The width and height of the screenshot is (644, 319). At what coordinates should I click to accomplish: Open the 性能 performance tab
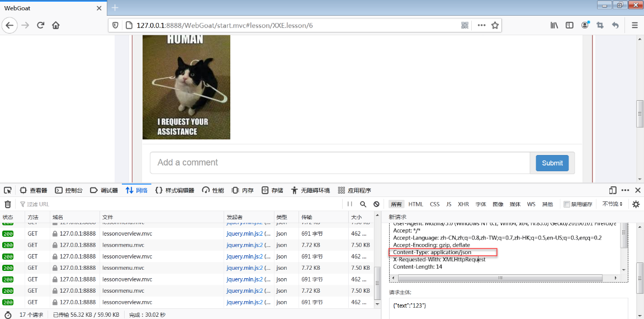tap(213, 190)
